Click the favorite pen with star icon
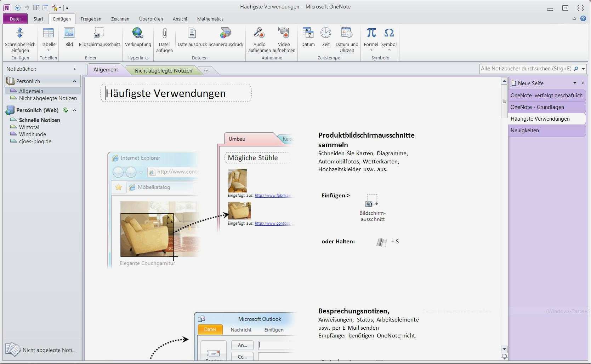This screenshot has height=364, width=591. point(54,7)
